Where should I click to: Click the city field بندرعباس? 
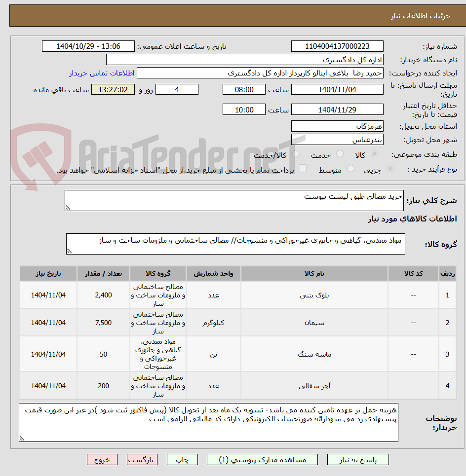click(337, 140)
